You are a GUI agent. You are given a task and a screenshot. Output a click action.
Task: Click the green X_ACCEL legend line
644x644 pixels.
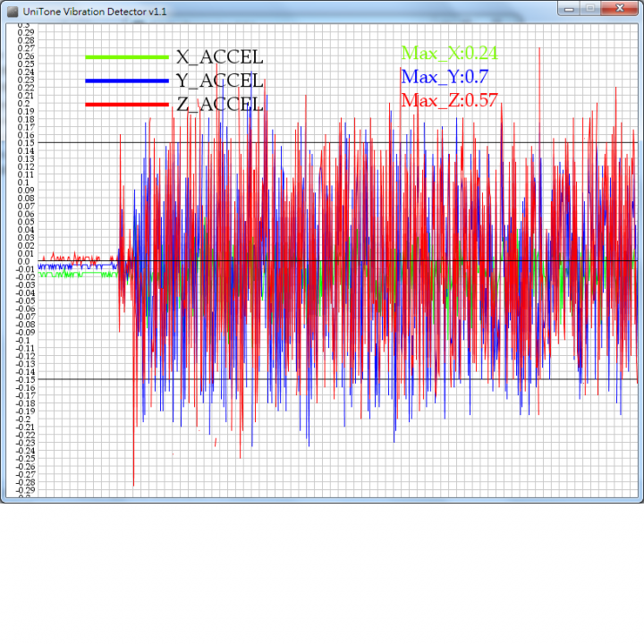click(x=127, y=57)
